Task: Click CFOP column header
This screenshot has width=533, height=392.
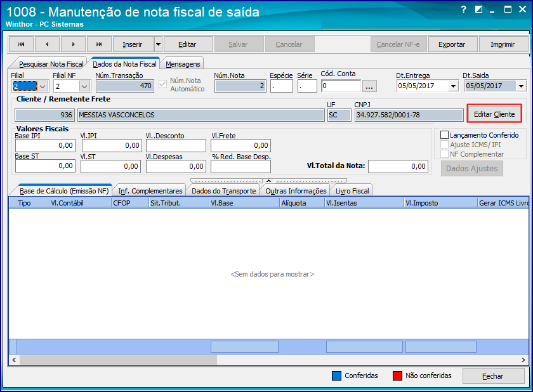Action: [130, 203]
